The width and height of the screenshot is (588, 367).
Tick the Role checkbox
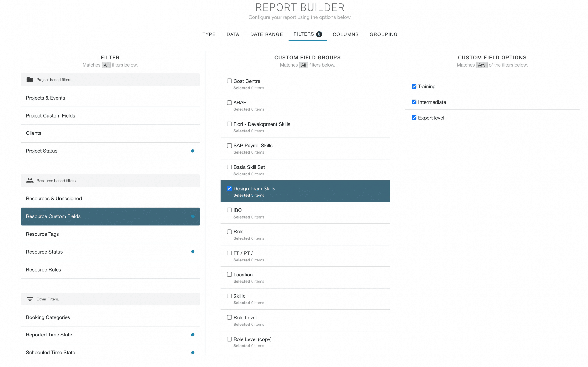point(229,232)
